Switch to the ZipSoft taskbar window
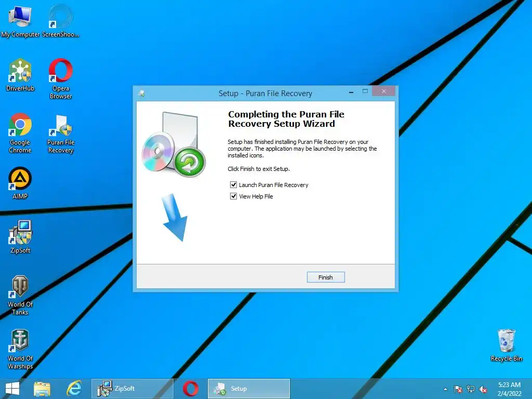The width and height of the screenshot is (532, 399). coord(132,389)
